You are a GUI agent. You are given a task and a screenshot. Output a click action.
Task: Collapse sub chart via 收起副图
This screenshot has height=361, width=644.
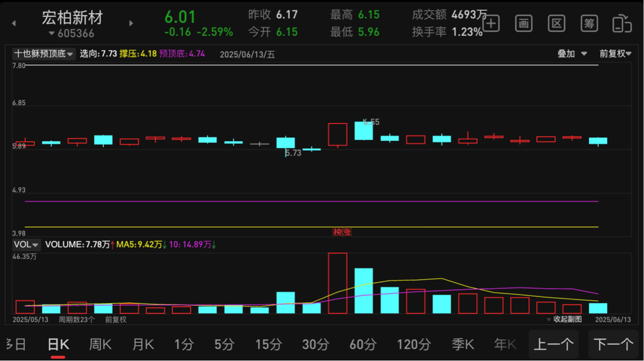(564, 319)
